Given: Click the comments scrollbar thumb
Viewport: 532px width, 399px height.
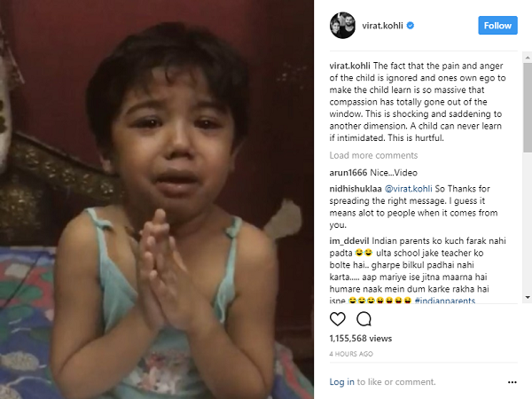Looking at the screenshot, I should (x=528, y=107).
